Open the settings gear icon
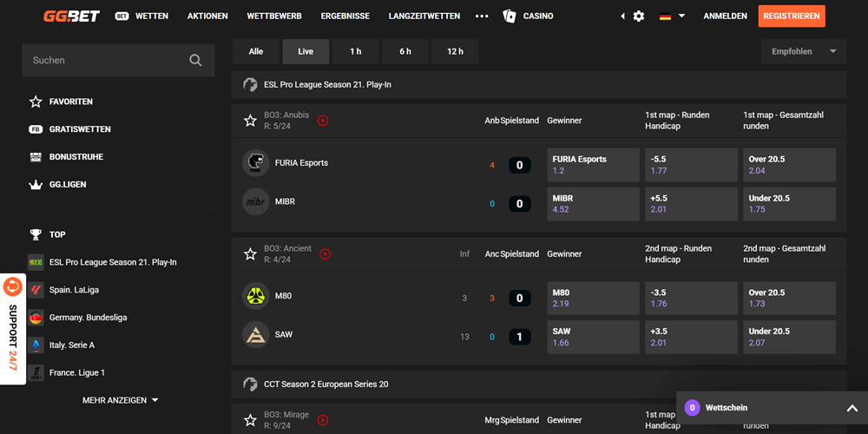 (639, 16)
